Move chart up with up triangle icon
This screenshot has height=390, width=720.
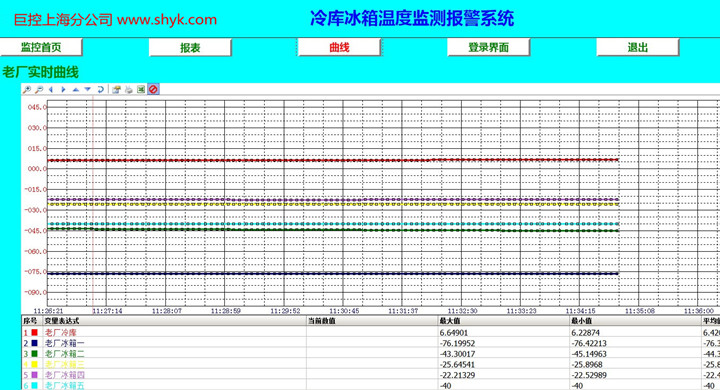(x=76, y=90)
